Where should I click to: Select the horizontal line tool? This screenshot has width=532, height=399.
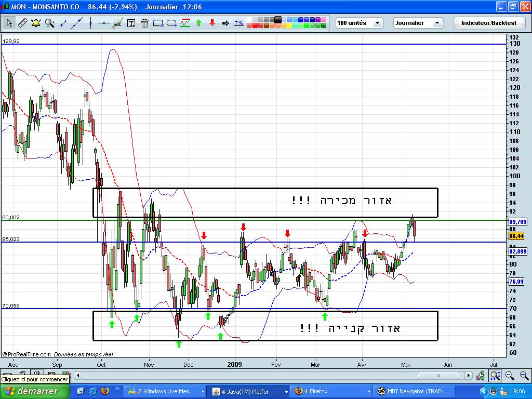pos(104,23)
